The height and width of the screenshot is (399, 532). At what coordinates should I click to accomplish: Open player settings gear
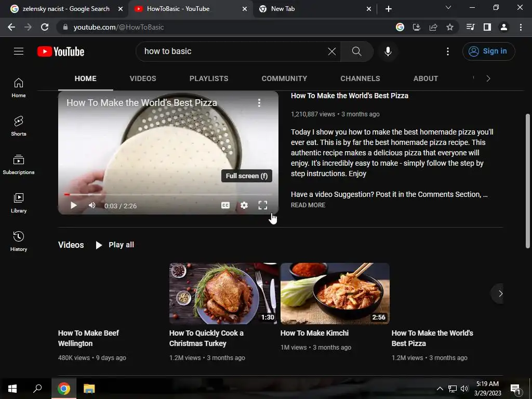[244, 205]
